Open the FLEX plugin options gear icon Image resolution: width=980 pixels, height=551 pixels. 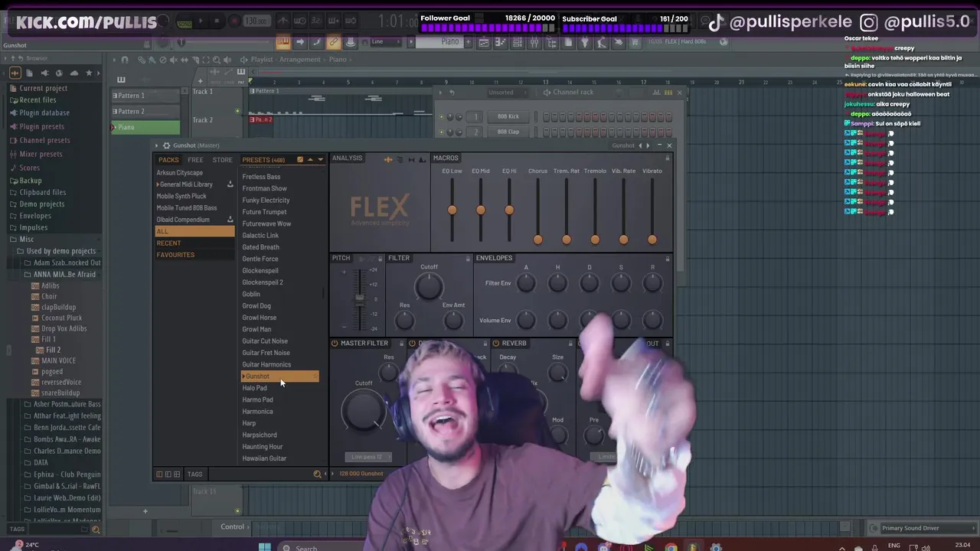click(166, 145)
